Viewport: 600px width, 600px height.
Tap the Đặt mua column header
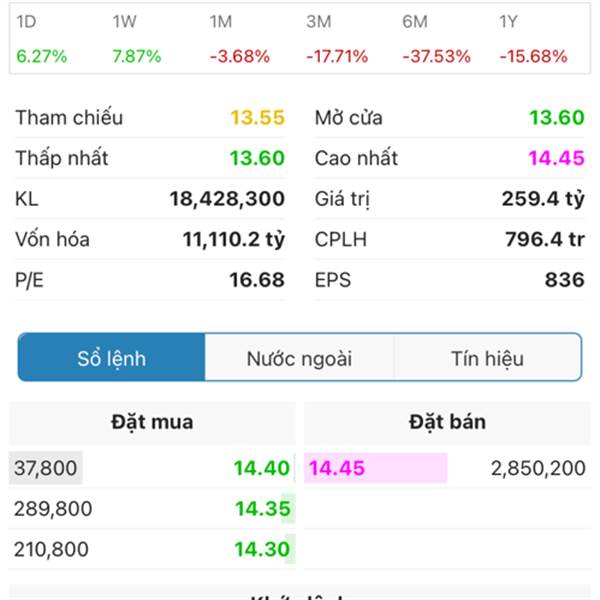(152, 422)
